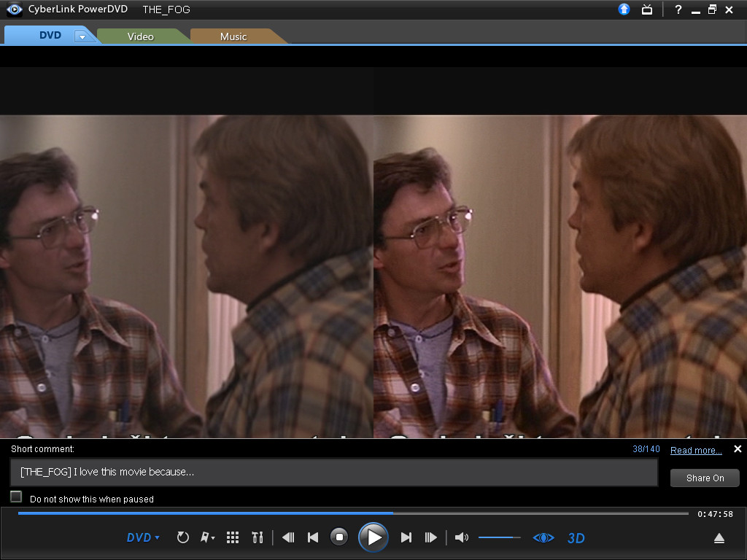The image size is (747, 560).
Task: Adjust the volume slider
Action: pyautogui.click(x=499, y=537)
